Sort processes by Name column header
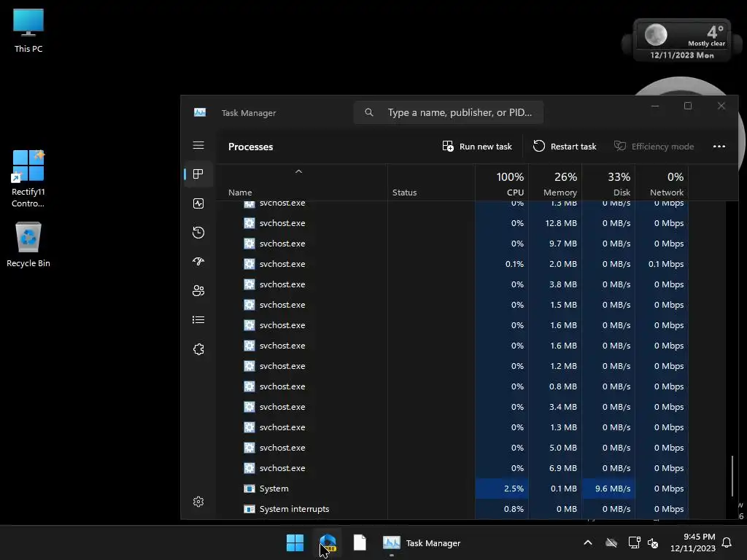Image resolution: width=747 pixels, height=560 pixels. 240,192
